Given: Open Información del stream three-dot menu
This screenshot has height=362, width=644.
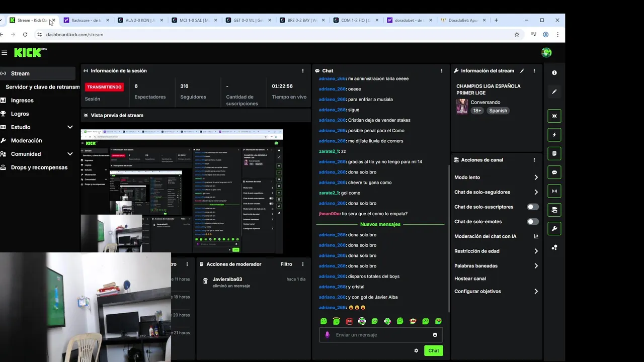Looking at the screenshot, I should pyautogui.click(x=534, y=71).
